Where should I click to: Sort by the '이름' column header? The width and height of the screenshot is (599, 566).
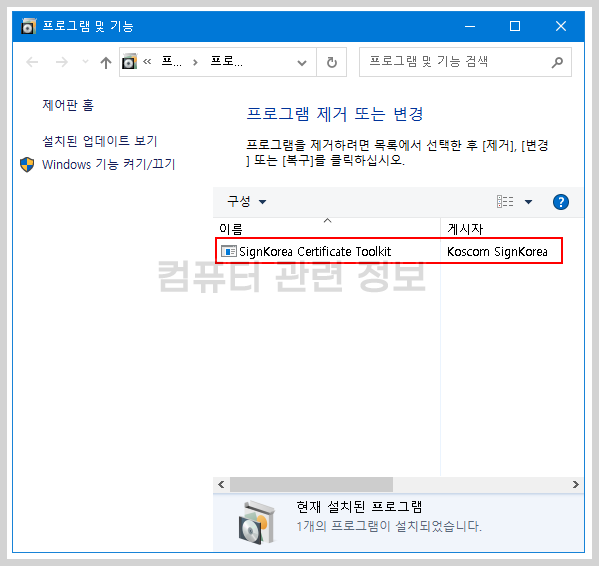pos(327,228)
